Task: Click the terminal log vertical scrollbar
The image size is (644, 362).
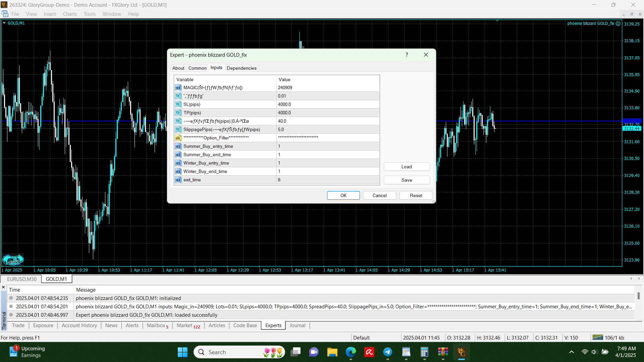Action: tap(639, 296)
